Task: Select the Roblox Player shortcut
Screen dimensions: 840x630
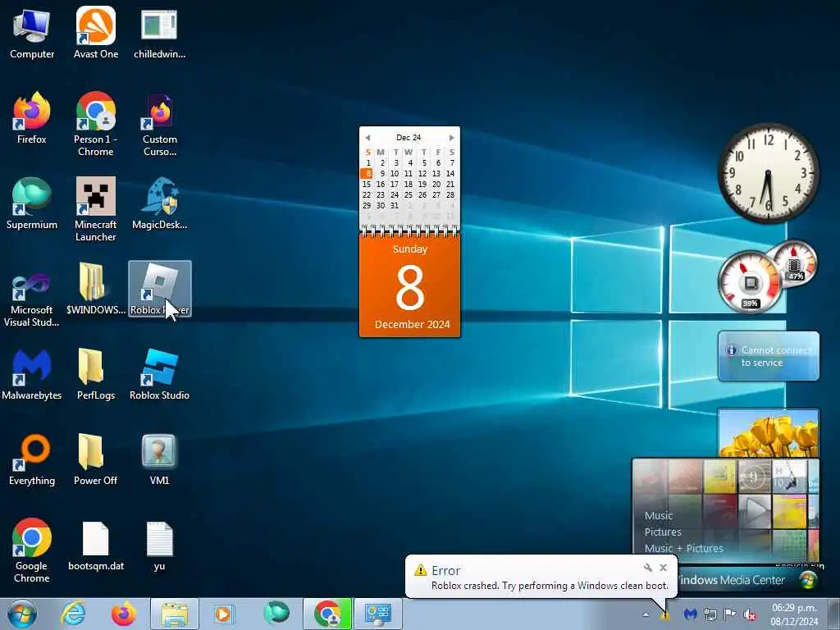Action: pyautogui.click(x=160, y=289)
